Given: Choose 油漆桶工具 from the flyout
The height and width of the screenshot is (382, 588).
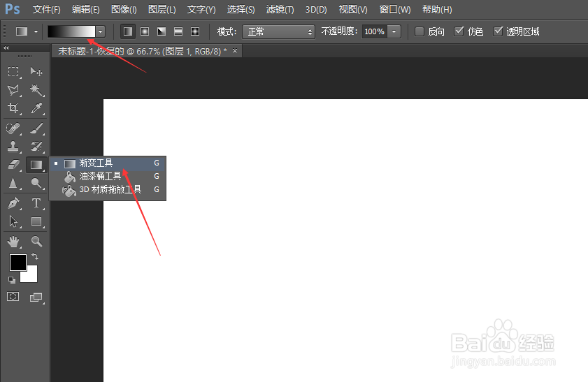Looking at the screenshot, I should [x=108, y=177].
